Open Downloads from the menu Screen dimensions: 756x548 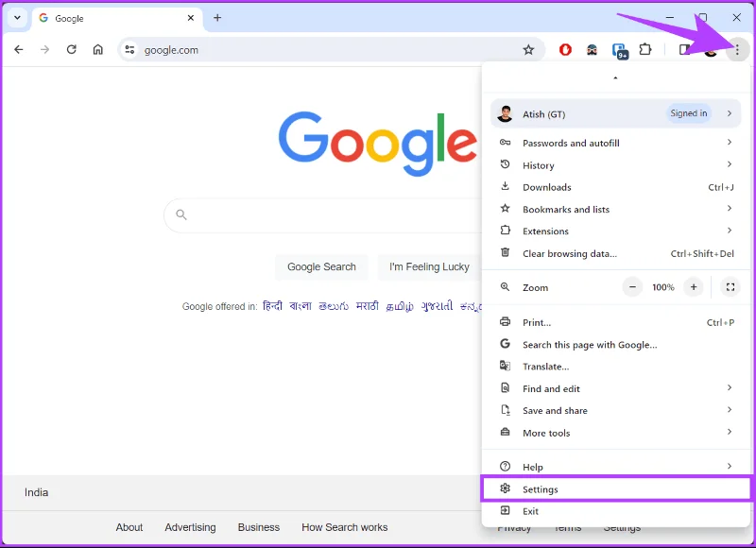pyautogui.click(x=616, y=187)
